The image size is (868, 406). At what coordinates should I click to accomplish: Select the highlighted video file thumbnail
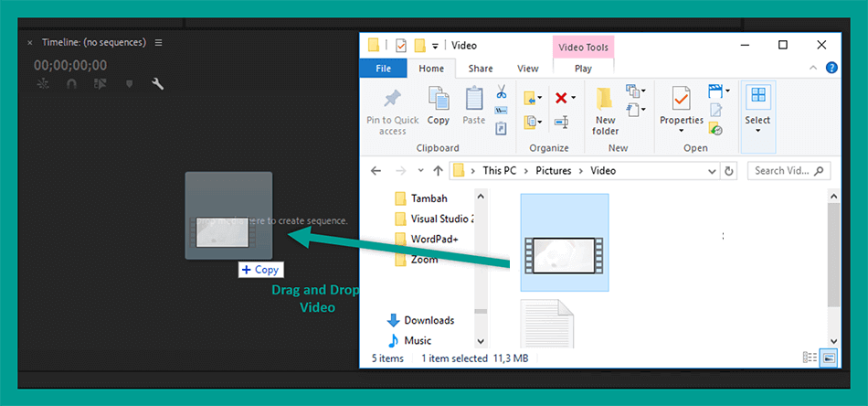click(x=565, y=242)
